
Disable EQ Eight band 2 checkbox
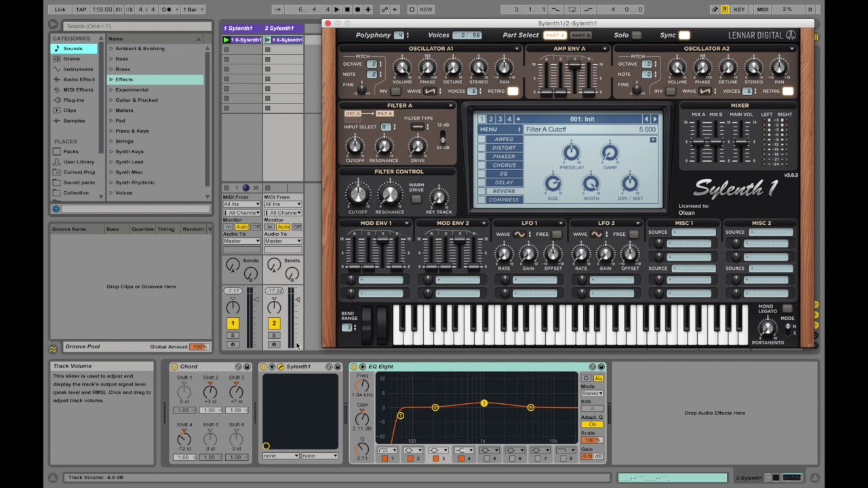click(410, 459)
